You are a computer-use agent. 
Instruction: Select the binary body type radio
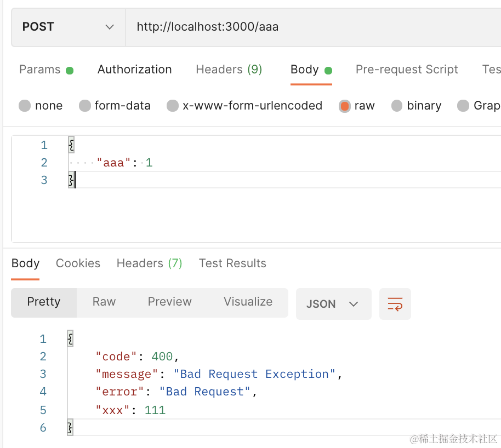pyautogui.click(x=397, y=106)
